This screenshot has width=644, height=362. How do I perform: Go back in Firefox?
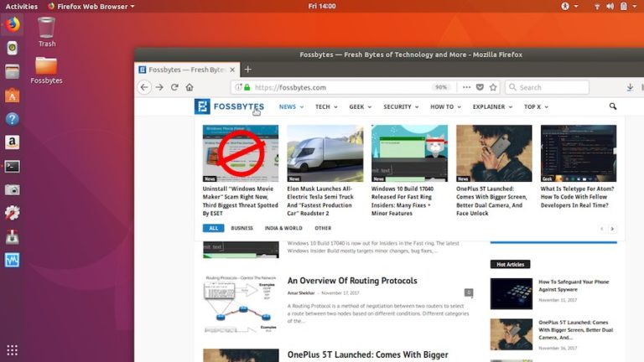[x=144, y=87]
